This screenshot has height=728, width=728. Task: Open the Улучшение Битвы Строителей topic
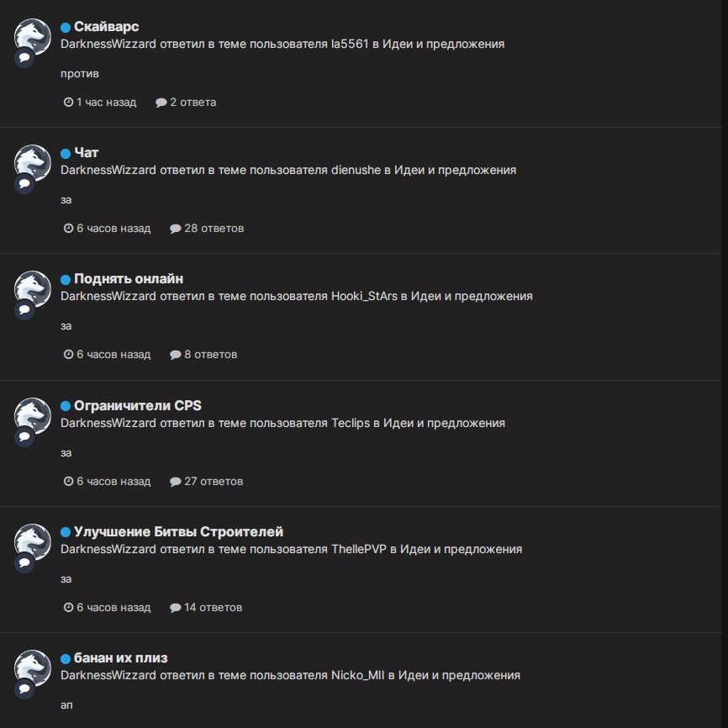179,531
